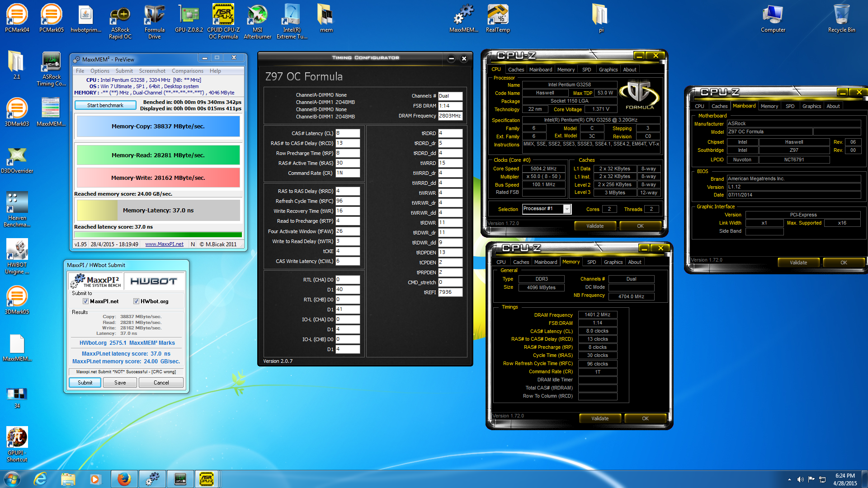Launch GPUPI shortcut icon
868x488 pixels.
tap(17, 444)
